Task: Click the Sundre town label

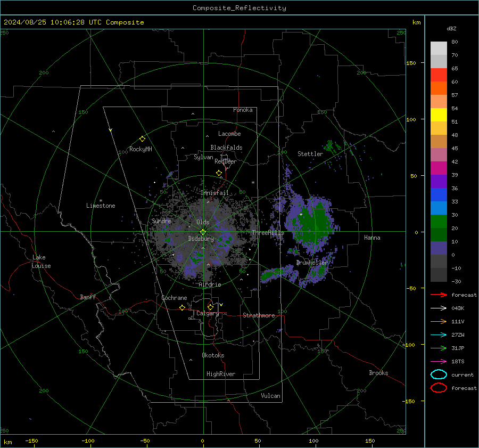Action: click(x=161, y=221)
